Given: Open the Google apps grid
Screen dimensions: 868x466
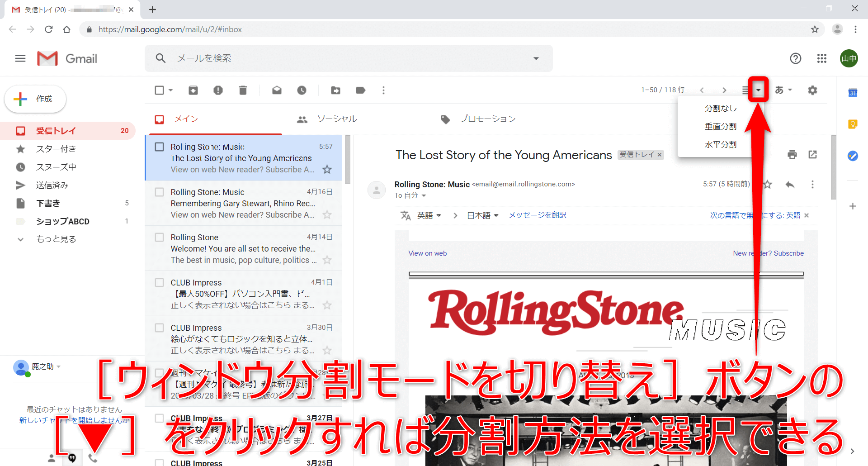Looking at the screenshot, I should [x=822, y=58].
